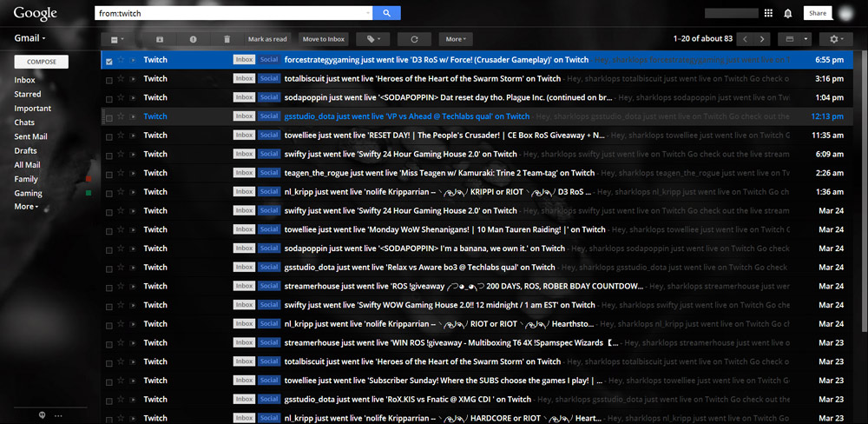Tick the gsstudio_dota 12:13 pm checkbox
The height and width of the screenshot is (424, 868).
coord(109,117)
